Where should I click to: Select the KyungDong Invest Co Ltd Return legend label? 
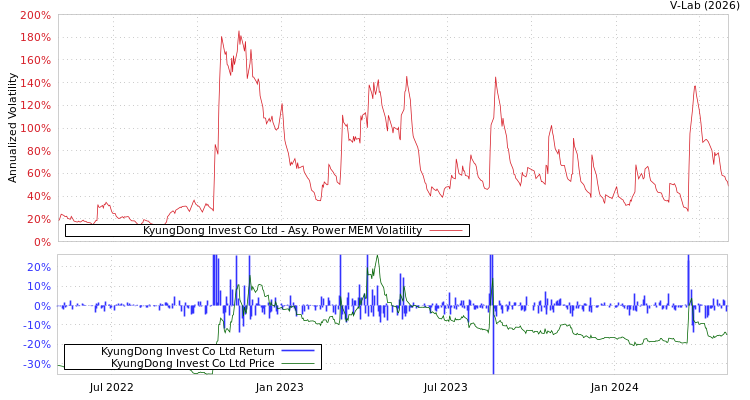point(187,351)
